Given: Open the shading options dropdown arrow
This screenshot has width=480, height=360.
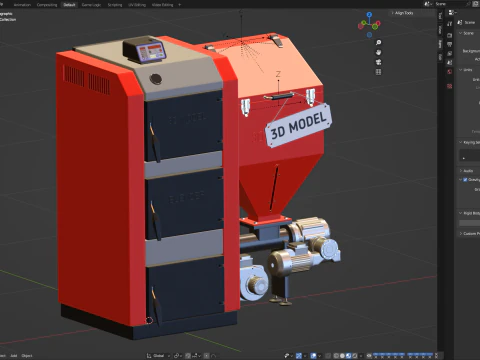Looking at the screenshot, I should pyautogui.click(x=361, y=356).
